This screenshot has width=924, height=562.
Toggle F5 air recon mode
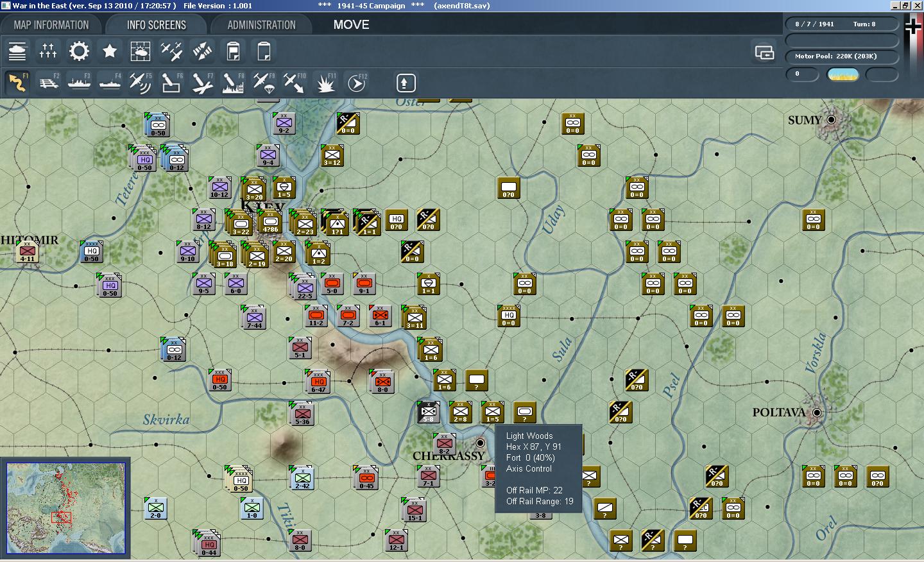point(141,83)
